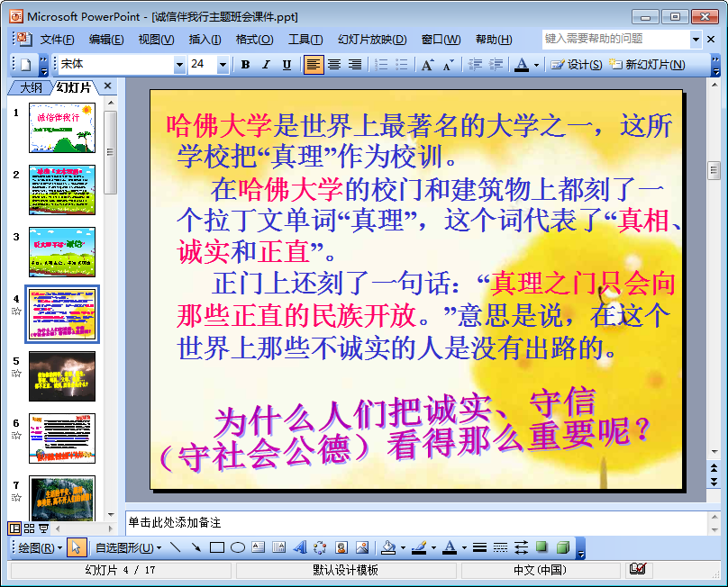Switch to Normal view
728x587 pixels.
coord(14,528)
